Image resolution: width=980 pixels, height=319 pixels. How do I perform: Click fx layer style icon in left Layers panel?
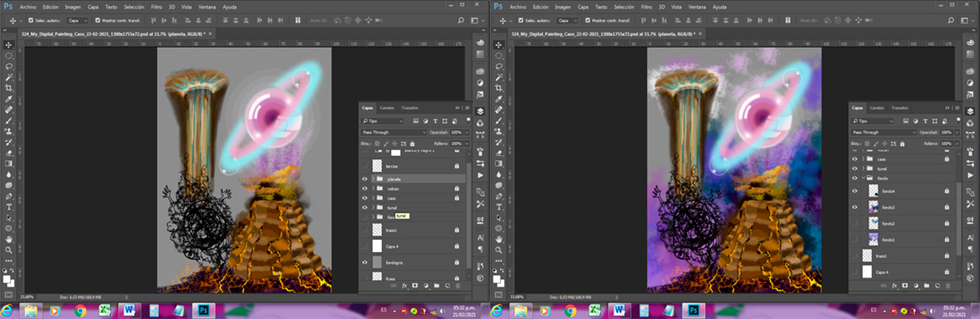[405, 284]
